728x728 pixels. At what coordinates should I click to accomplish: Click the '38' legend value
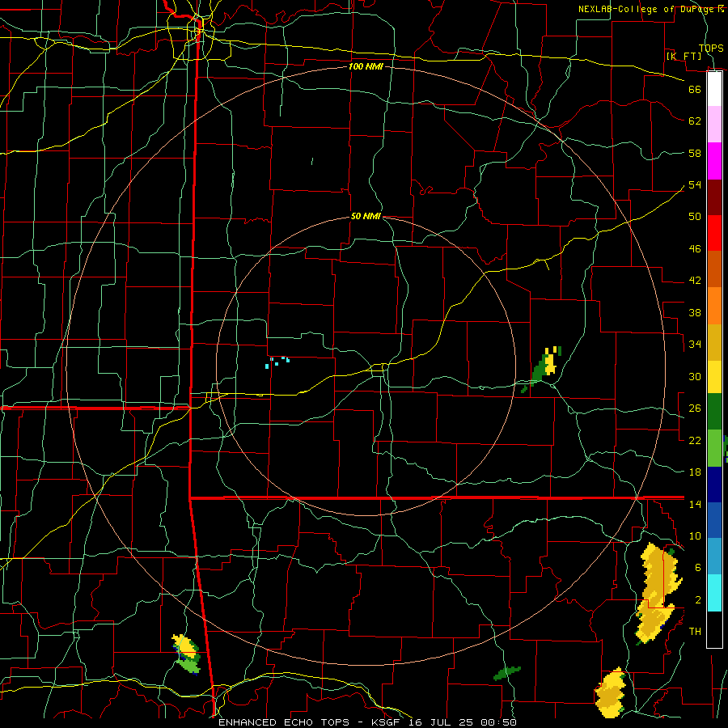[x=695, y=312]
